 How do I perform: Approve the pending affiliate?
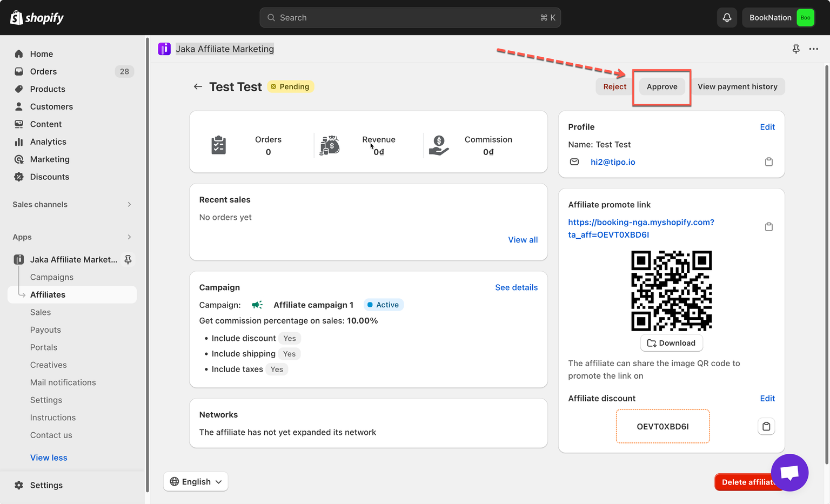click(661, 86)
